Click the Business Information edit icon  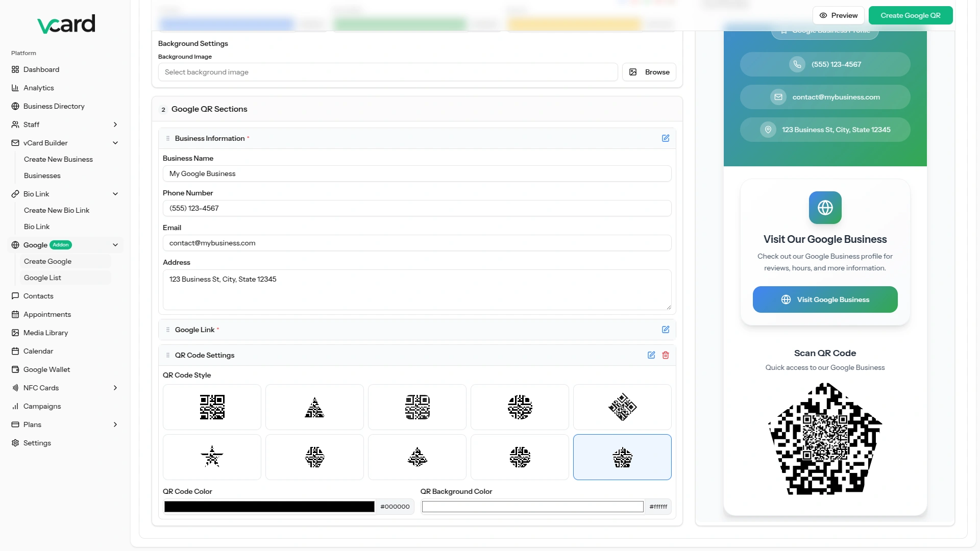point(666,138)
